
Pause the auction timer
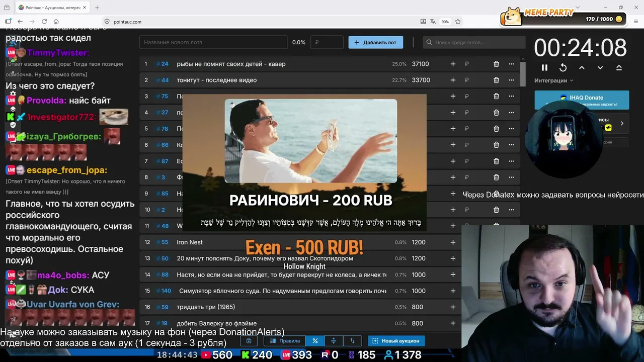(x=544, y=67)
